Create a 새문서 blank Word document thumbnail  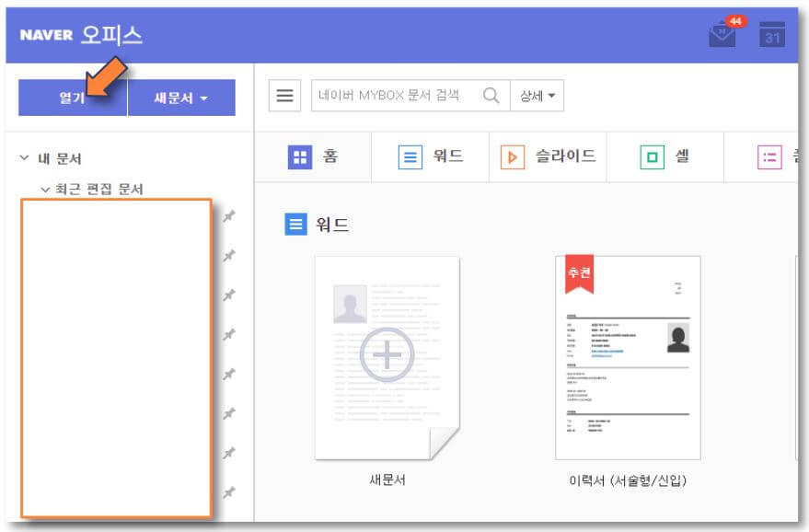[x=387, y=357]
